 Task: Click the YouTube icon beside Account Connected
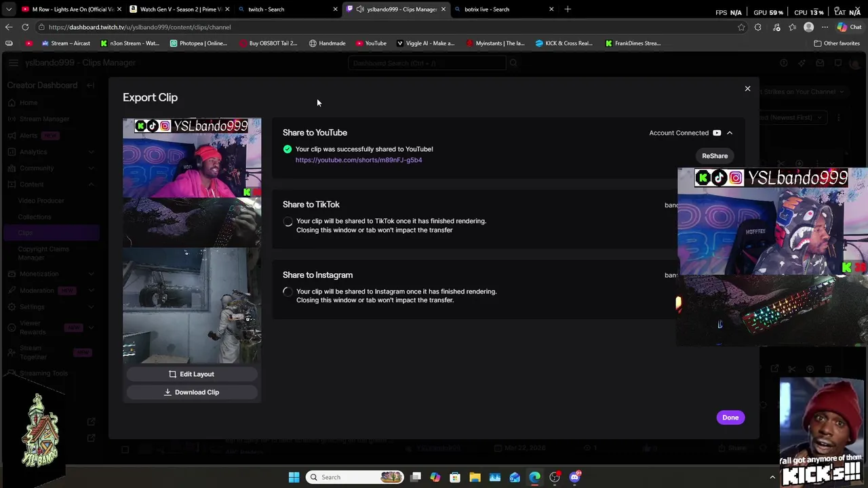717,133
